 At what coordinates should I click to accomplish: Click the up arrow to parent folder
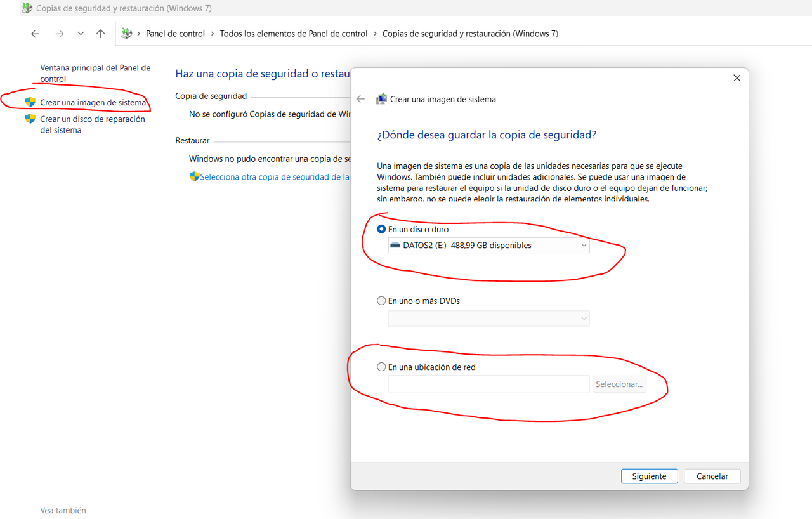[100, 34]
